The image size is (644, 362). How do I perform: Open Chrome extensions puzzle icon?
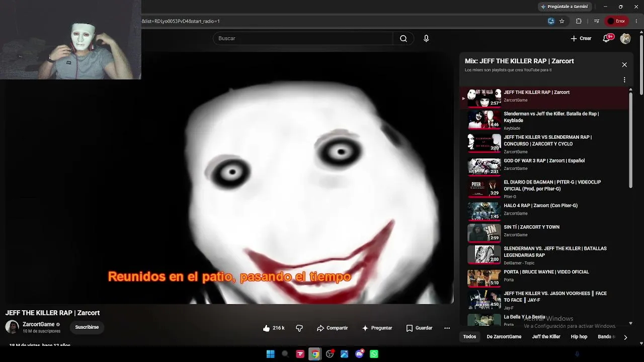[579, 21]
